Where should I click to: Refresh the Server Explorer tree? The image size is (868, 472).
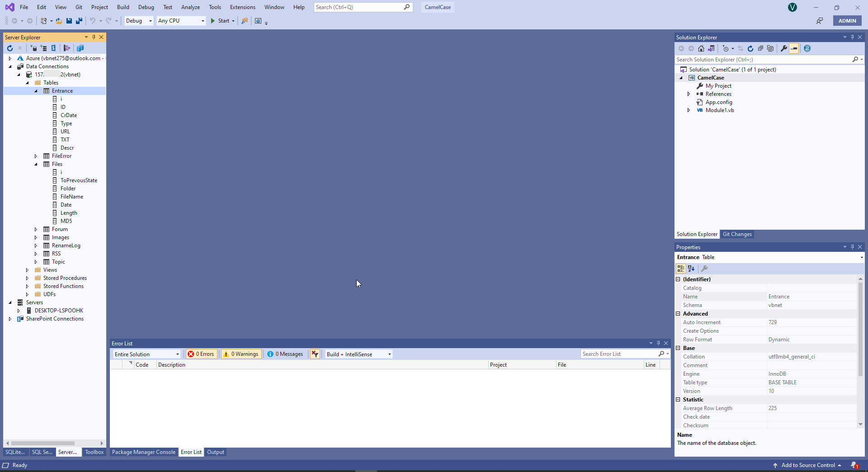tap(10, 48)
